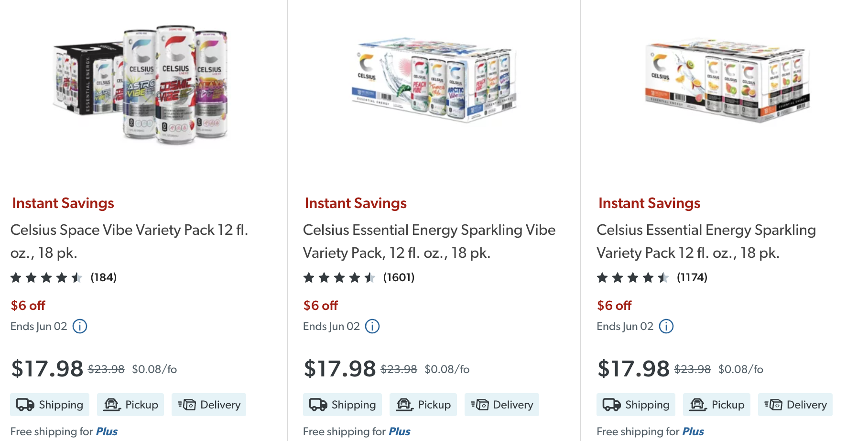868x441 pixels.
Task: Choose Pickup for third Celsius variety pack
Action: [x=716, y=405]
